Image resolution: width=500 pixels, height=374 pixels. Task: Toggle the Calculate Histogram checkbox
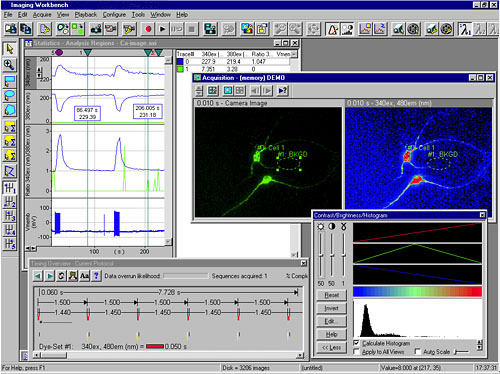tap(356, 343)
